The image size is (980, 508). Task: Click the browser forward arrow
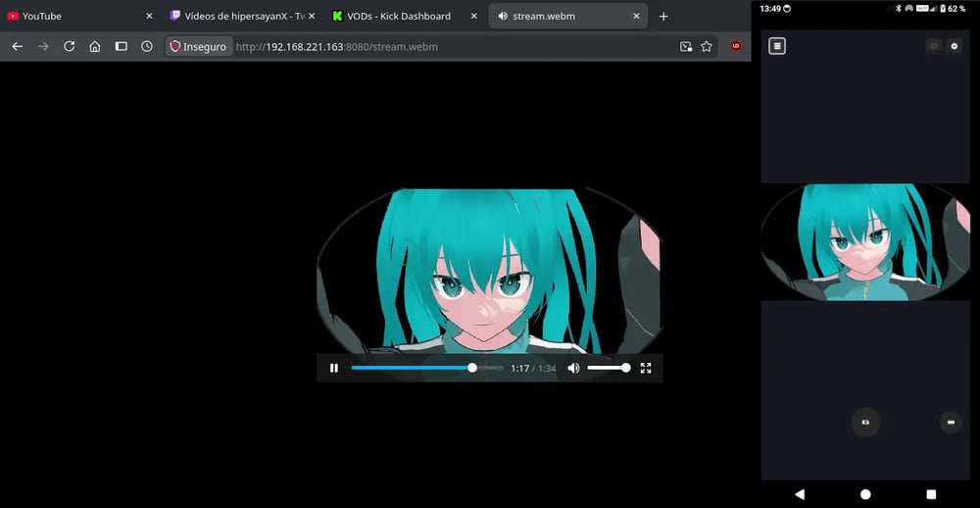point(43,47)
